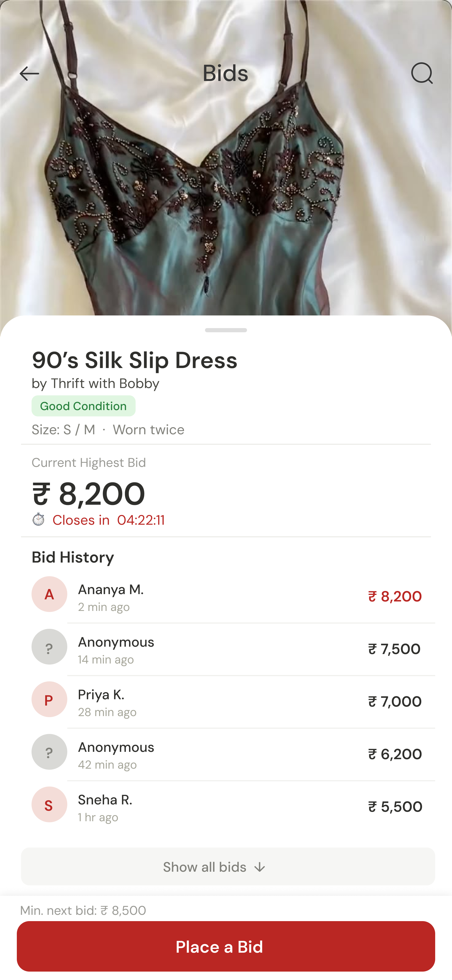Click the stopwatch timer icon
452x980 pixels.
(38, 520)
